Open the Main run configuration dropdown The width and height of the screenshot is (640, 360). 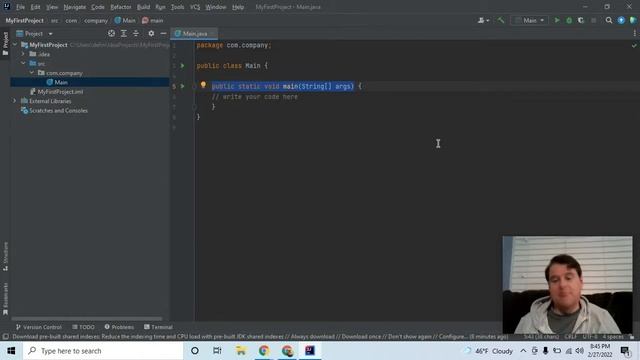[x=529, y=20]
